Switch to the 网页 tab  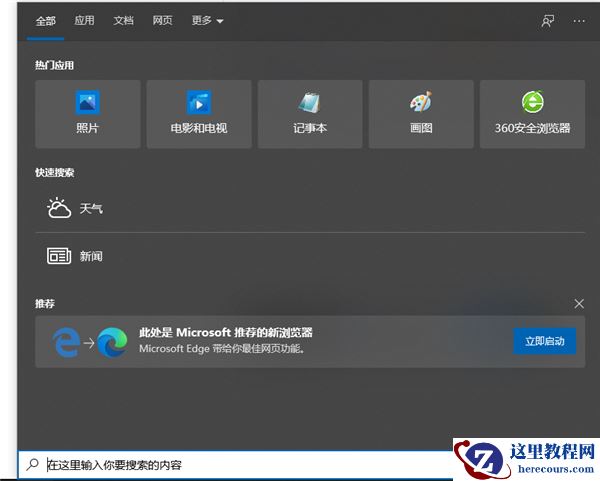pos(162,20)
